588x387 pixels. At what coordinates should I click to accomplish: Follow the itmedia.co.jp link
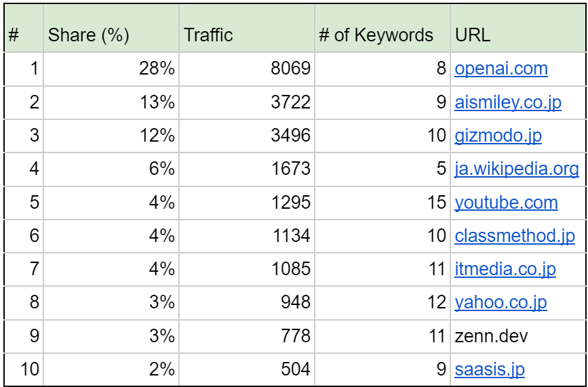(x=505, y=269)
